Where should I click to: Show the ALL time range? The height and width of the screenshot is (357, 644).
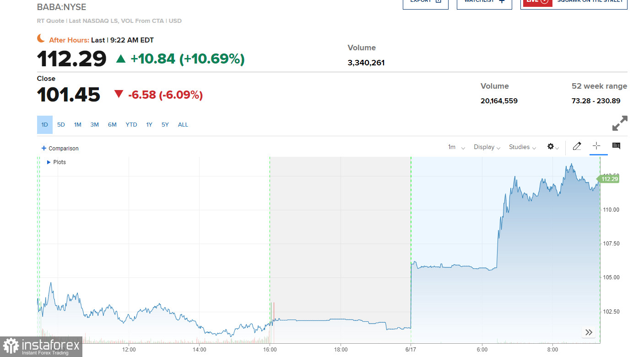(x=183, y=125)
